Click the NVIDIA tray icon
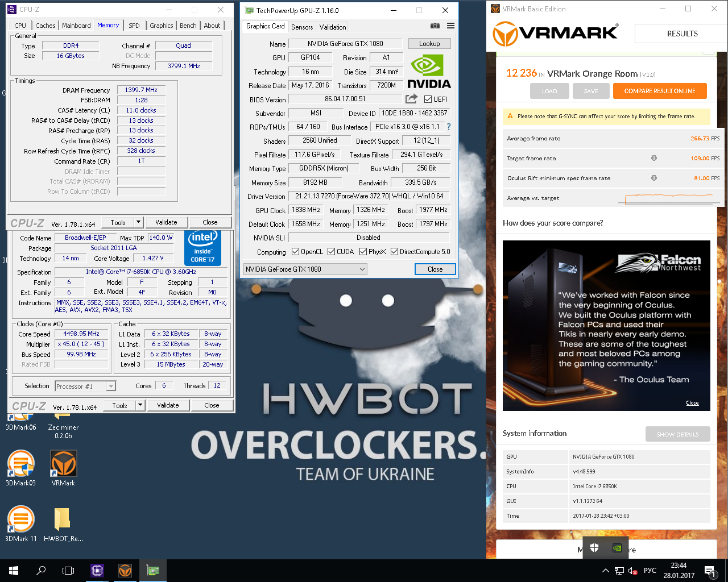 pos(617,548)
